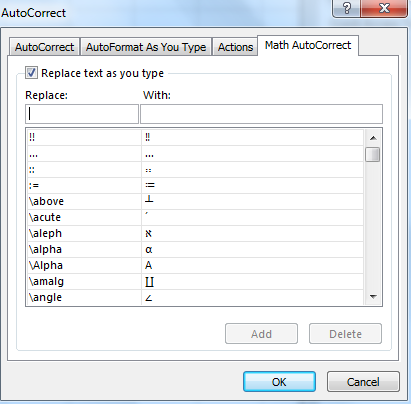
Task: Choose the lowercase \alpha entry
Action: (x=195, y=249)
